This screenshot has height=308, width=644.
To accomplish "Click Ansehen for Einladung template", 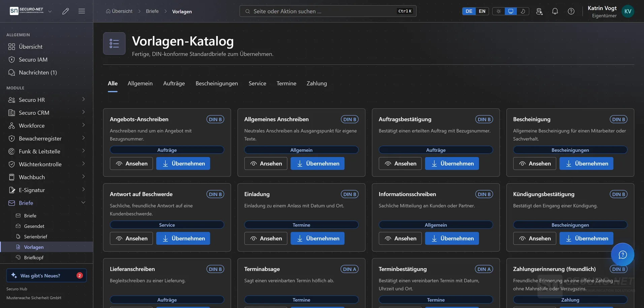I will tap(266, 238).
